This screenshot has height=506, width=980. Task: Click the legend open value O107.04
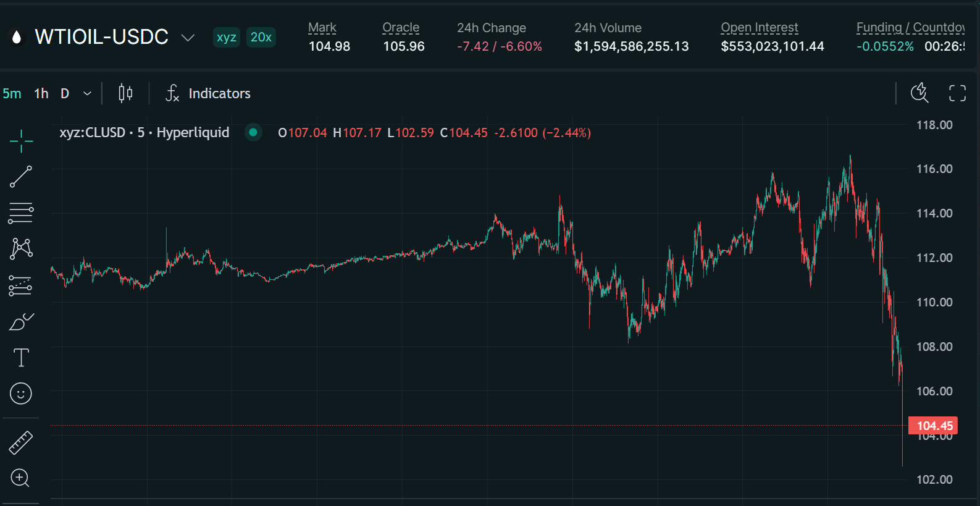[303, 133]
